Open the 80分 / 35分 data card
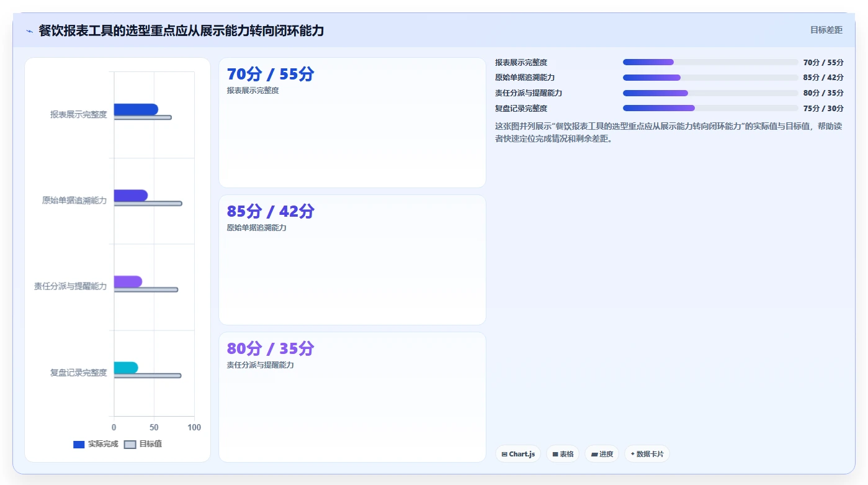Image resolution: width=868 pixels, height=485 pixels. tap(352, 397)
